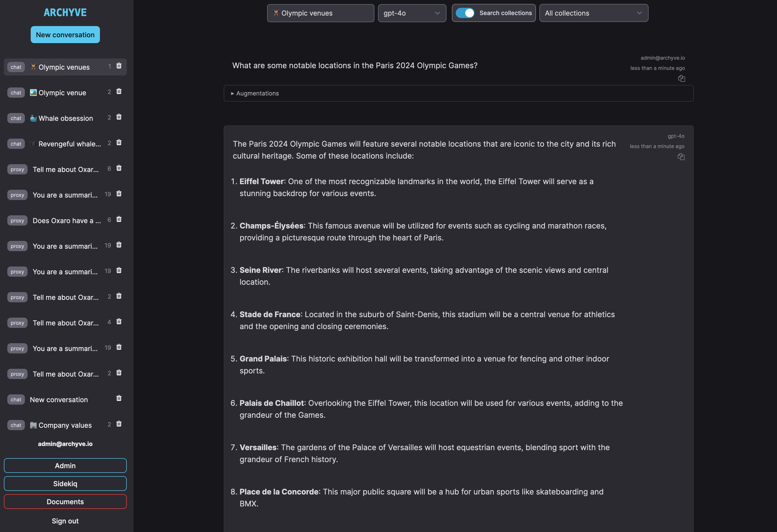
Task: Remove the Company values chat via trash
Action: click(119, 424)
